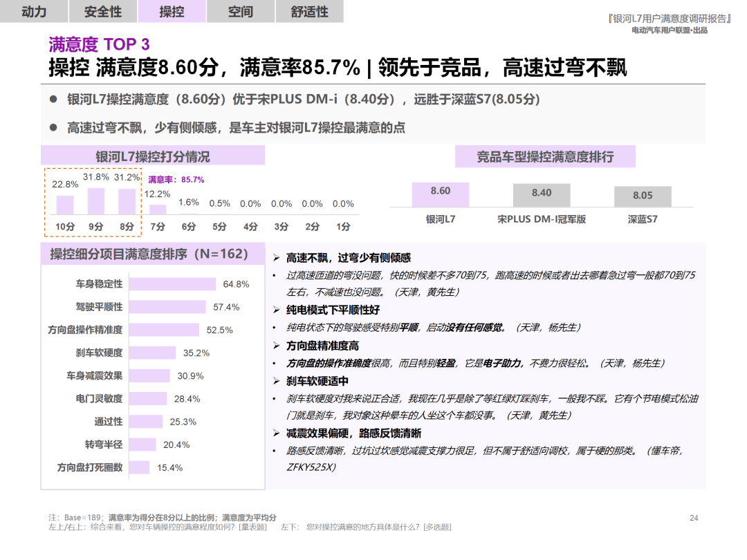The height and width of the screenshot is (560, 747).
Task: Click the 银河L7操控打分情况 header
Action: (152, 156)
